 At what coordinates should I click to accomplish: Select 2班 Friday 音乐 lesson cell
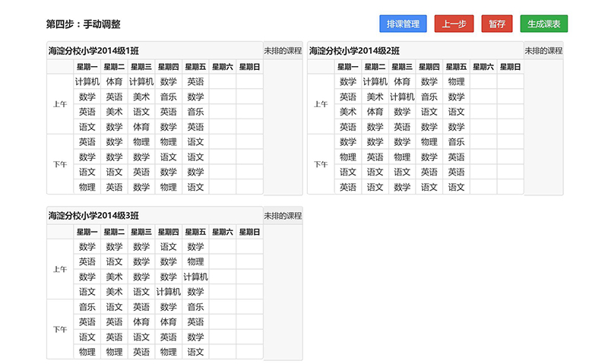coord(457,142)
